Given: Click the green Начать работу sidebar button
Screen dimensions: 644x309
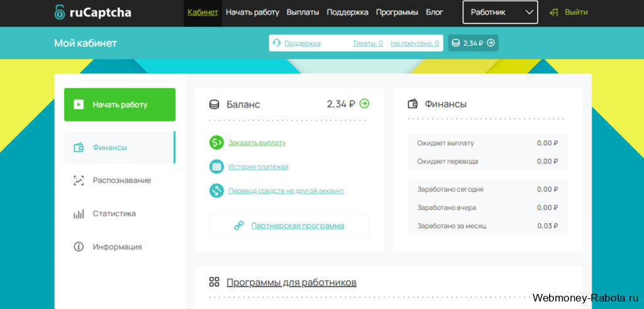Looking at the screenshot, I should pyautogui.click(x=120, y=105).
